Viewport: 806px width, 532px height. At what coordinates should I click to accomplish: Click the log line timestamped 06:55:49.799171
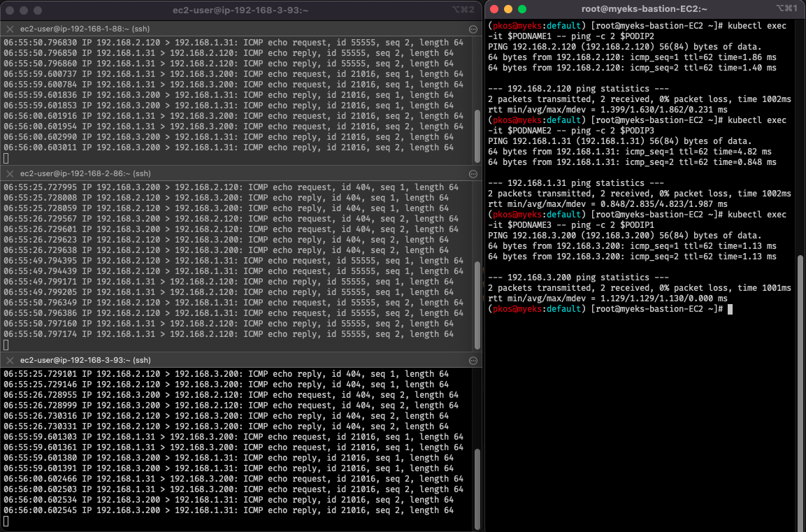229,282
